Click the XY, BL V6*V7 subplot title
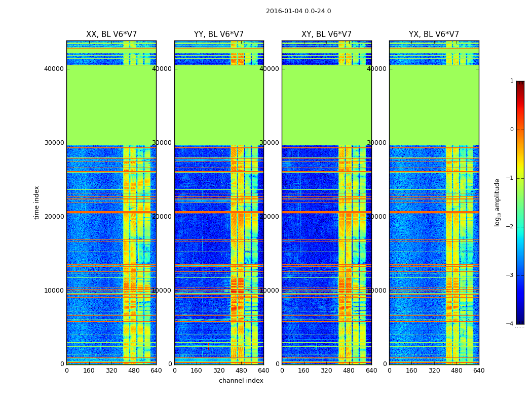 pyautogui.click(x=326, y=34)
